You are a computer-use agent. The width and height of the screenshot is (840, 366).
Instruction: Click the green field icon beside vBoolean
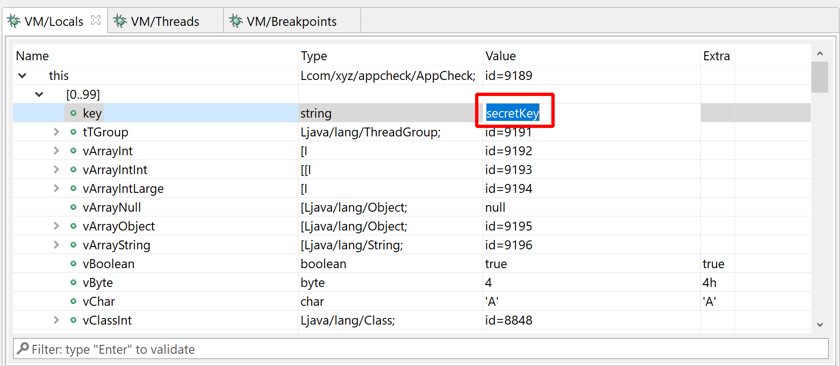73,264
